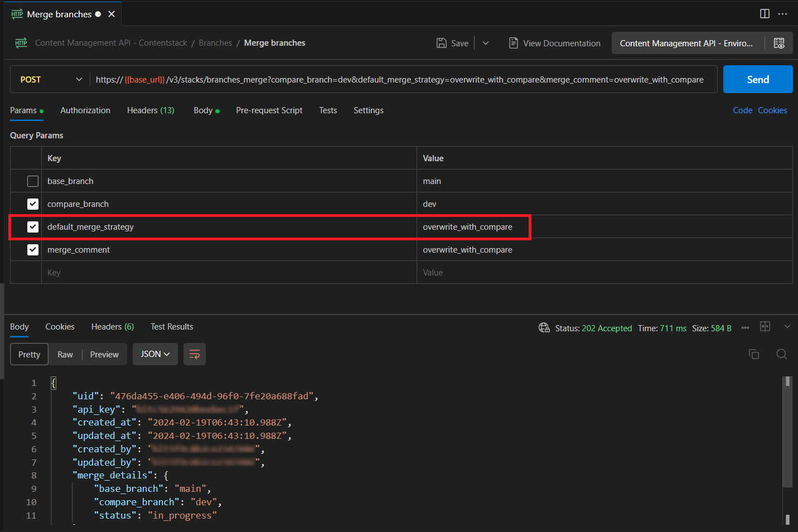The height and width of the screenshot is (532, 798).
Task: Open View Documentation
Action: coord(555,43)
